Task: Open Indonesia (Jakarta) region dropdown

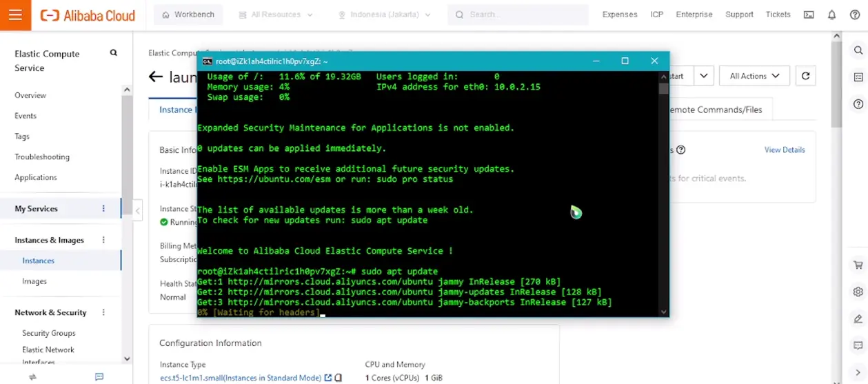Action: pyautogui.click(x=385, y=14)
